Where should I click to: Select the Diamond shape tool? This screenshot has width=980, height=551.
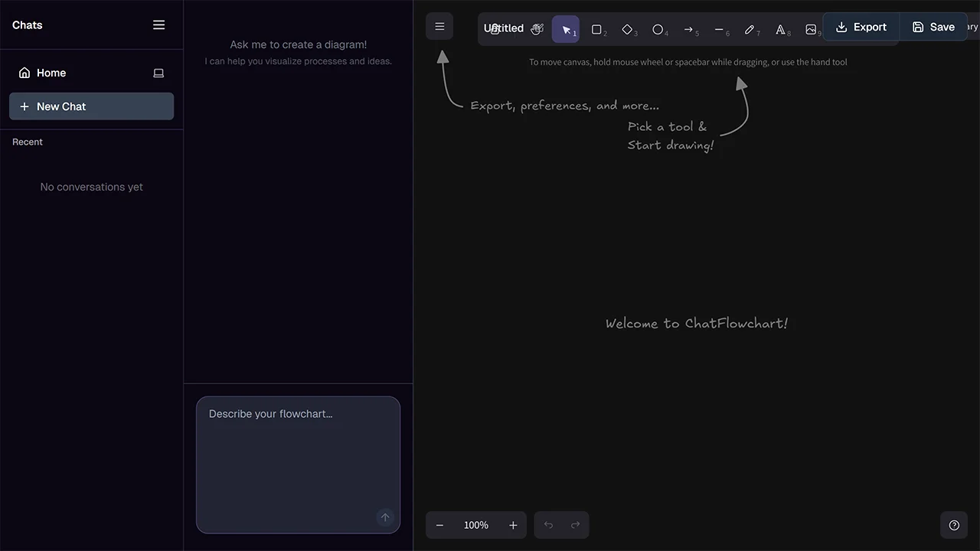[x=627, y=30]
